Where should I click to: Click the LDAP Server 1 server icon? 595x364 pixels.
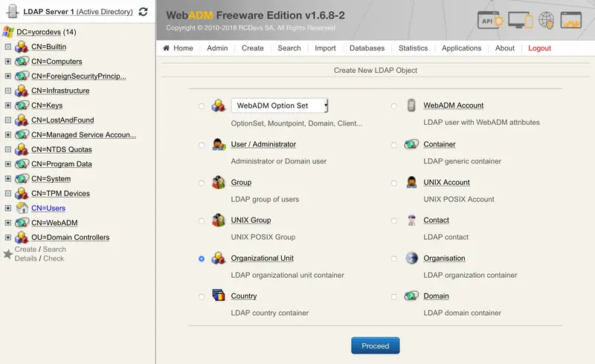coord(12,11)
